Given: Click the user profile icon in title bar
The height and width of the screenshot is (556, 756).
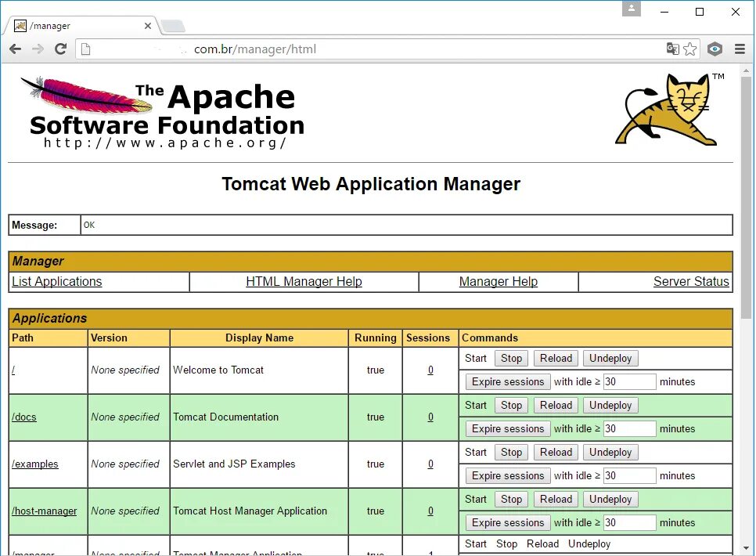Looking at the screenshot, I should coord(631,9).
